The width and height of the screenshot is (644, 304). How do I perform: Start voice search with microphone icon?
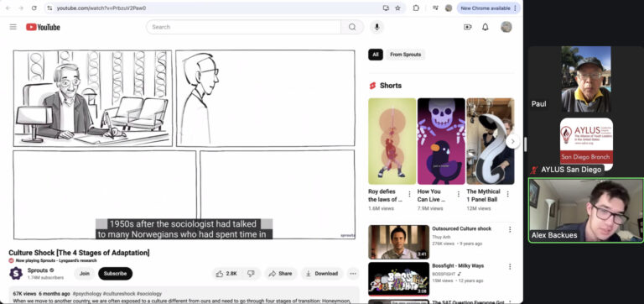[x=377, y=27]
